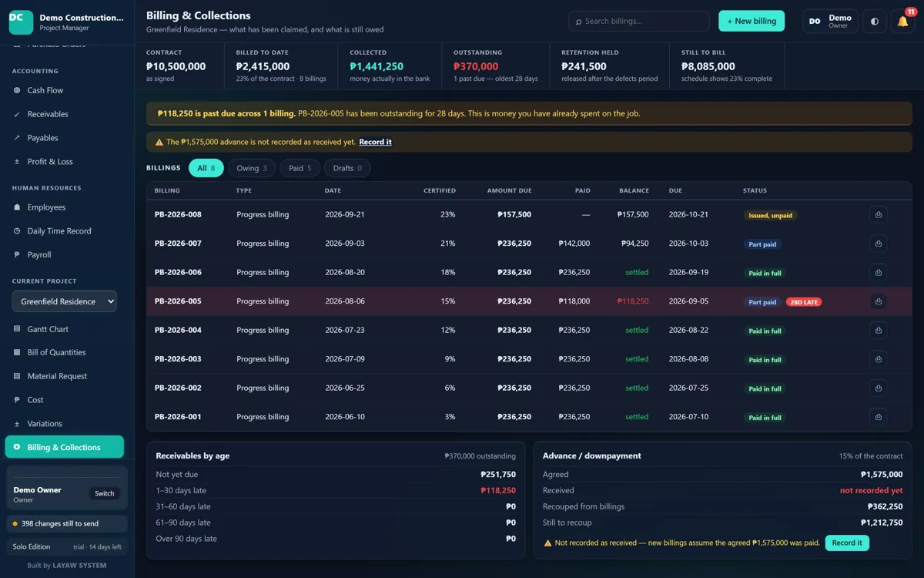
Task: Click Record it link in the warning banner
Action: pos(375,142)
